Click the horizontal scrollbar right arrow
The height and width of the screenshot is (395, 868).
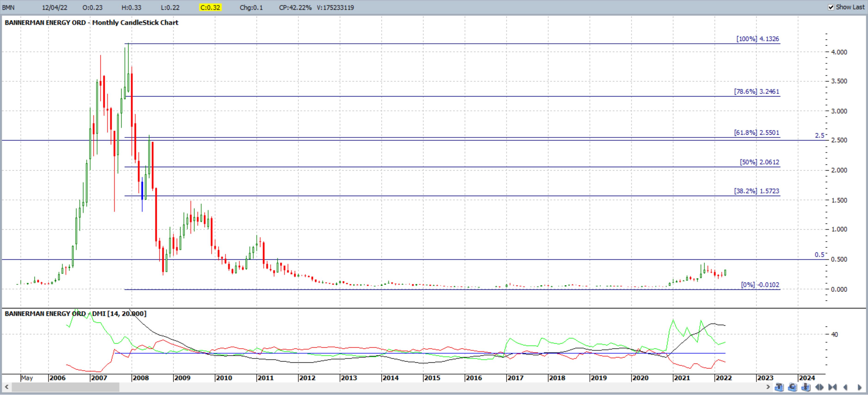coord(768,387)
